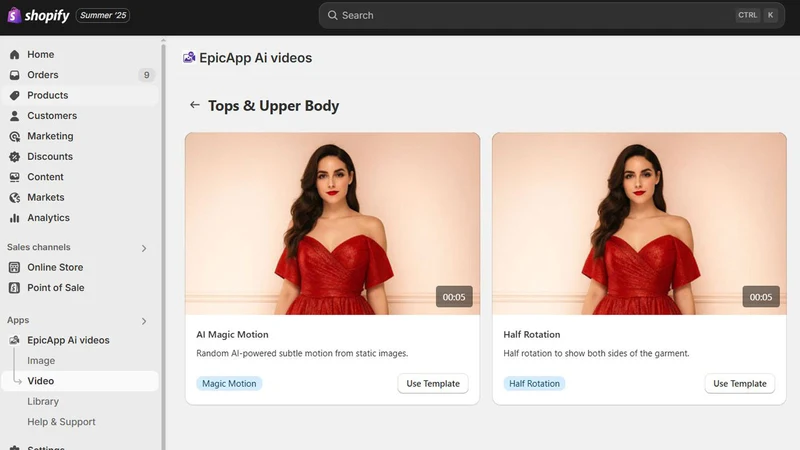Click the Half Rotation card title
Viewport: 800px width, 450px height.
point(532,335)
